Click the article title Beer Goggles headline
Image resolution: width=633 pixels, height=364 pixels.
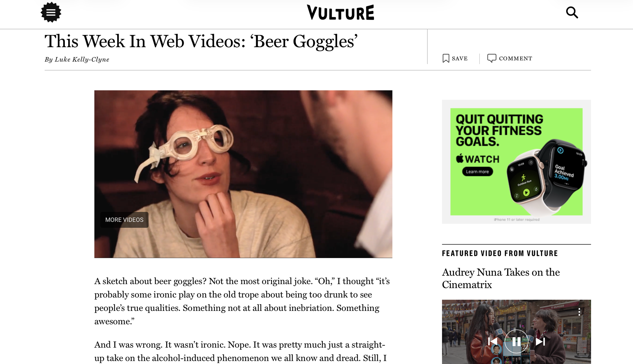201,41
